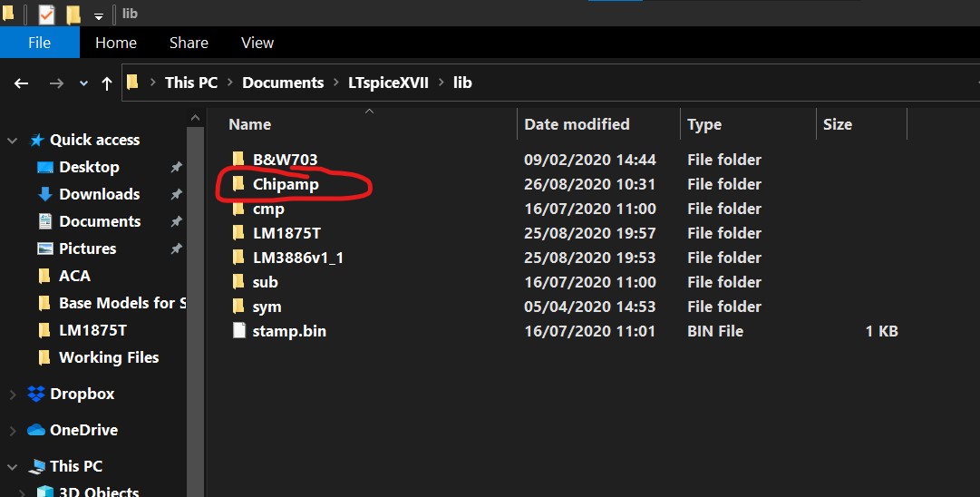Collapse the This PC tree node
The image size is (980, 497).
click(x=12, y=467)
